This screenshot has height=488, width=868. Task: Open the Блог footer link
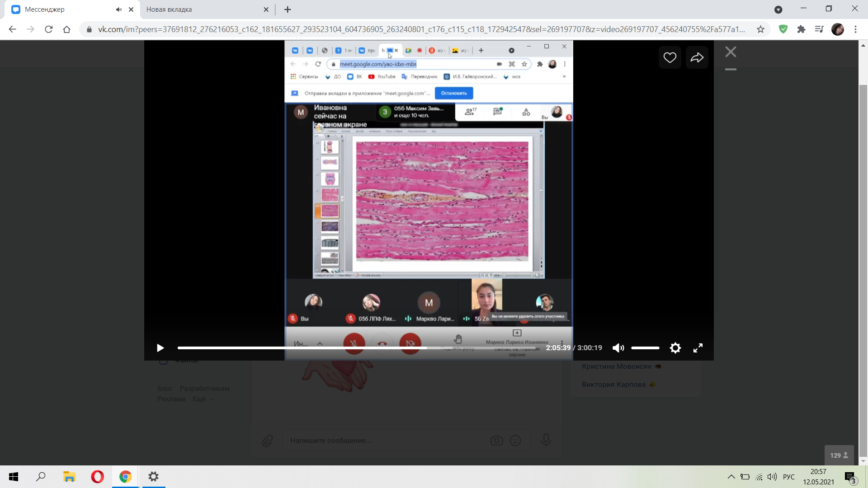165,389
